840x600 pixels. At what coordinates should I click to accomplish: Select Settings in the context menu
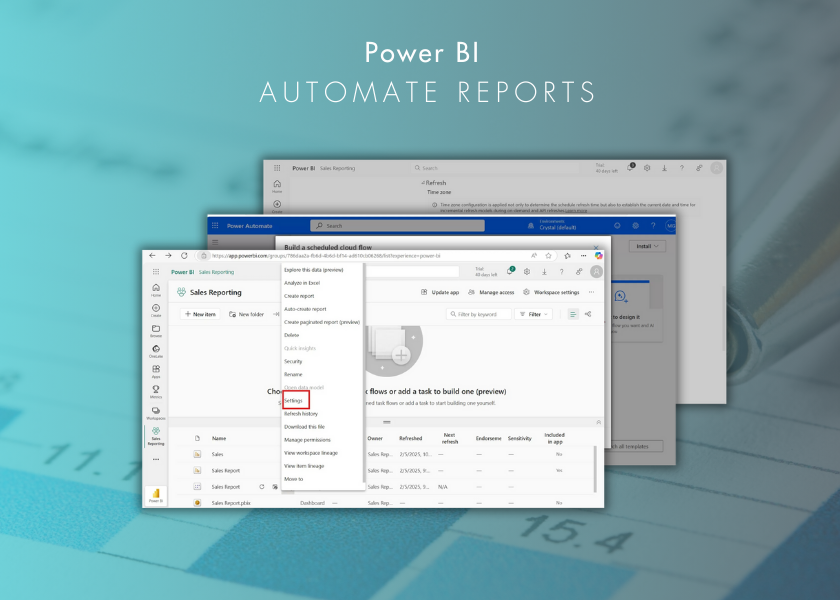pyautogui.click(x=294, y=400)
